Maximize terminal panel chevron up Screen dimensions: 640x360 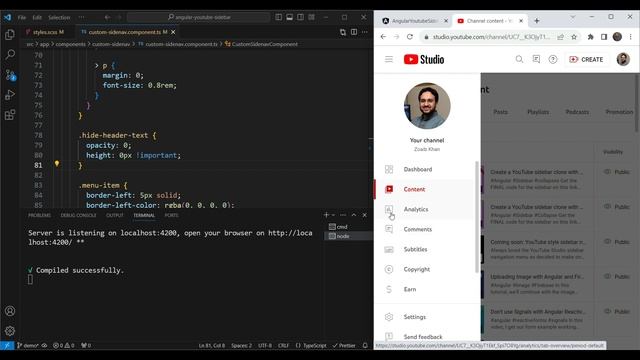pos(354,215)
